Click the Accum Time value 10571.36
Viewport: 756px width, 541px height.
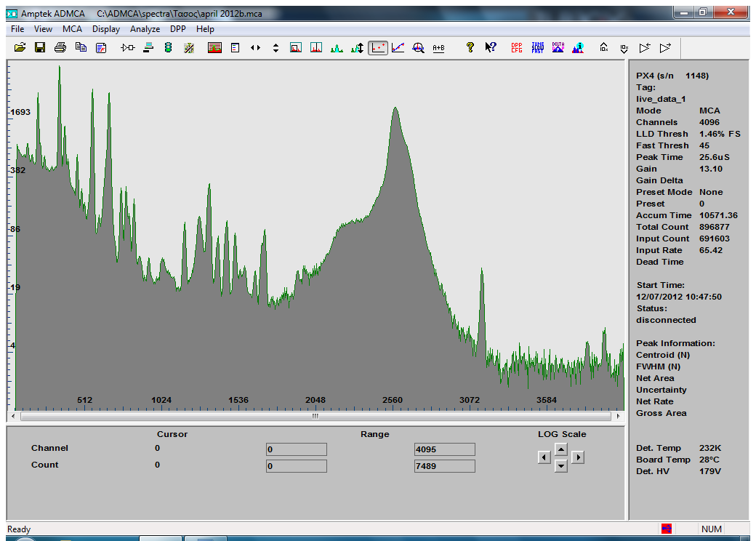(x=718, y=215)
